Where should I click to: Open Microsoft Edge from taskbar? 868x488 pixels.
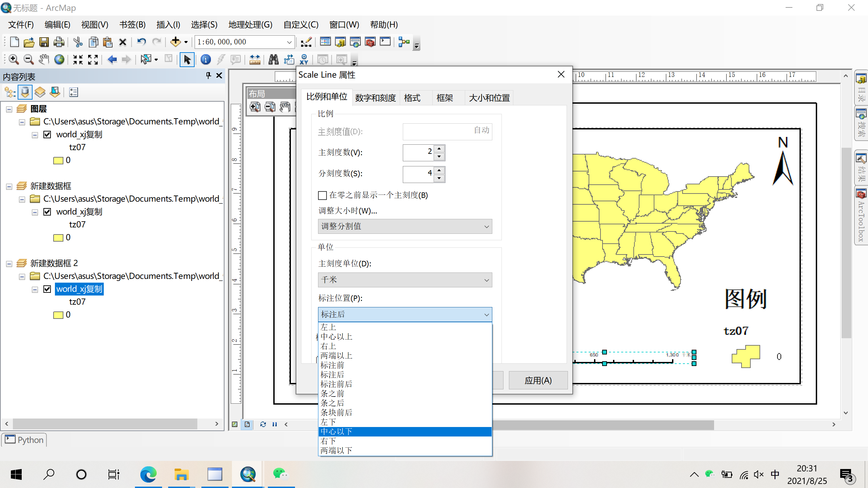point(148,474)
